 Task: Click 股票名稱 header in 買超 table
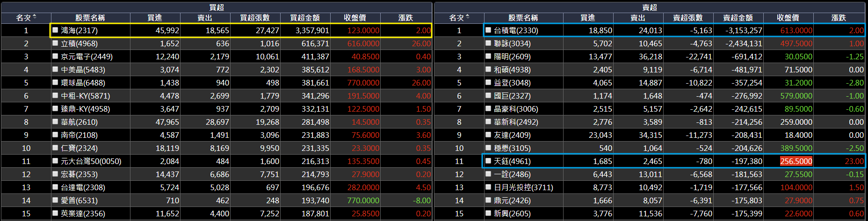tap(90, 18)
